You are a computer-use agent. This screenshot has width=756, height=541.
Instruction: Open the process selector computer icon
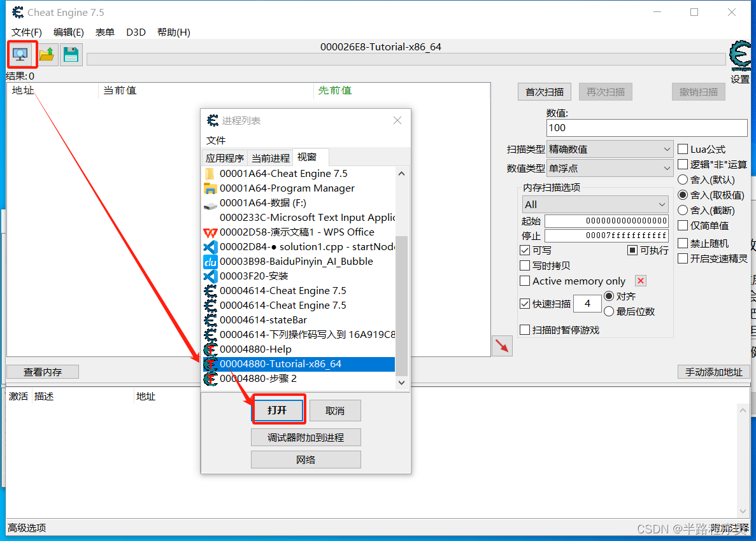pos(21,55)
